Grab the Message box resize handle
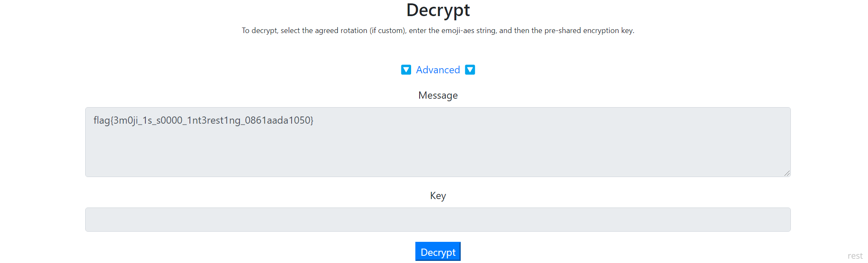 click(x=787, y=173)
